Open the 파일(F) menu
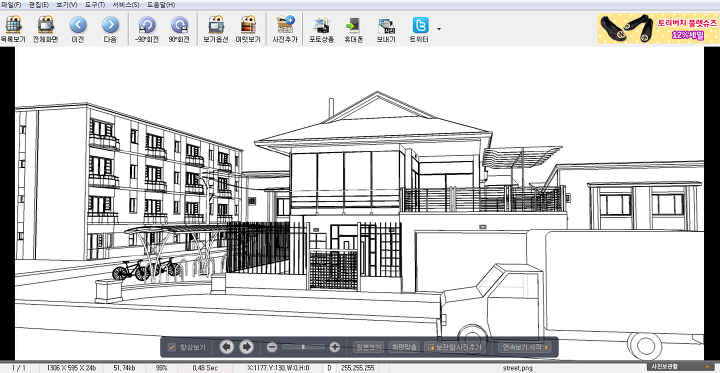Screen dimensions: 720x373 (11, 5)
